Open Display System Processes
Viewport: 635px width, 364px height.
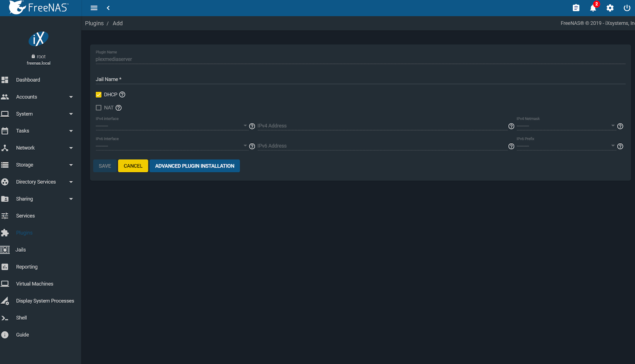(x=45, y=301)
